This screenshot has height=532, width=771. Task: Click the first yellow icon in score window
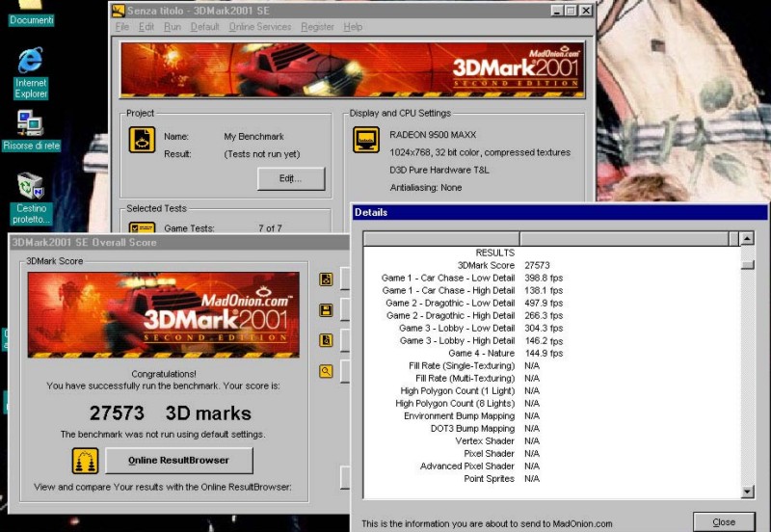click(326, 279)
